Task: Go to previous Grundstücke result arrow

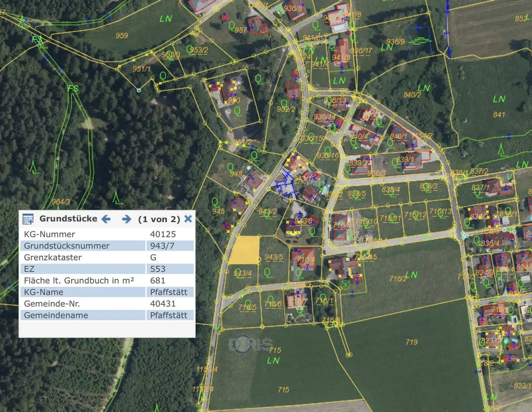Action: tap(106, 219)
